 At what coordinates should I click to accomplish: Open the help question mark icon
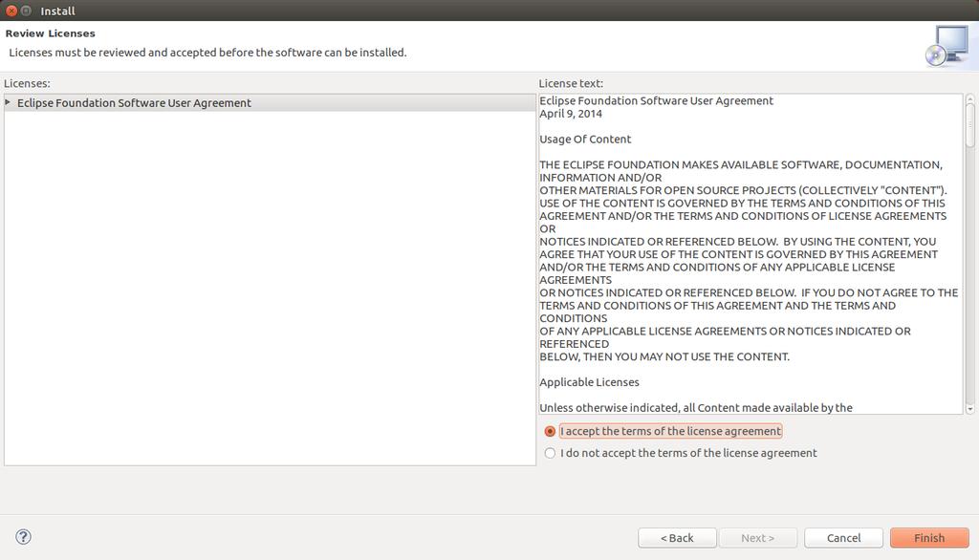pos(23,537)
